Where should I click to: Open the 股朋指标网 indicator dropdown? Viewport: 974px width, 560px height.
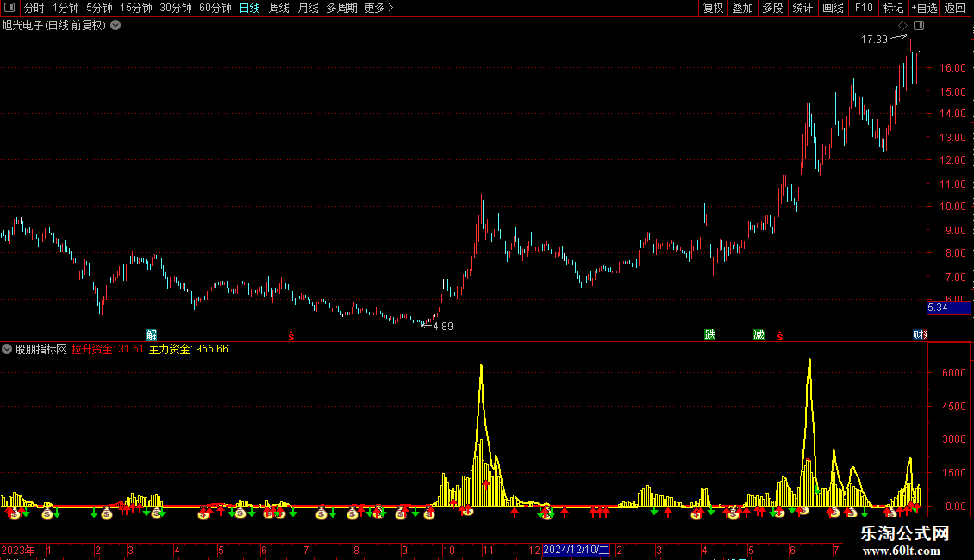tap(7, 349)
